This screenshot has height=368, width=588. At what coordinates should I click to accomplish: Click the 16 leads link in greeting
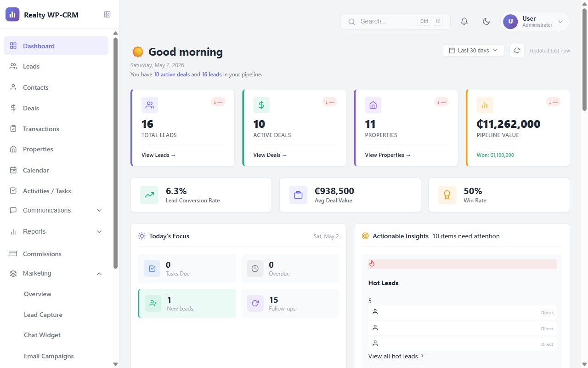point(212,74)
